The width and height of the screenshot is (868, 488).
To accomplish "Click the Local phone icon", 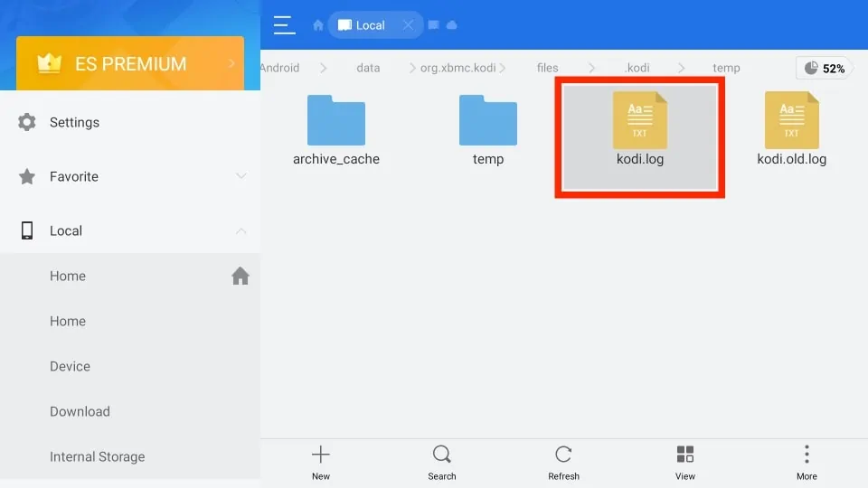I will pyautogui.click(x=26, y=230).
